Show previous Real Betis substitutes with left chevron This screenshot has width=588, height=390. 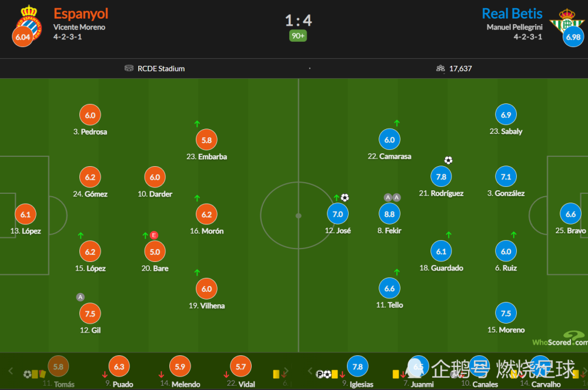click(310, 371)
